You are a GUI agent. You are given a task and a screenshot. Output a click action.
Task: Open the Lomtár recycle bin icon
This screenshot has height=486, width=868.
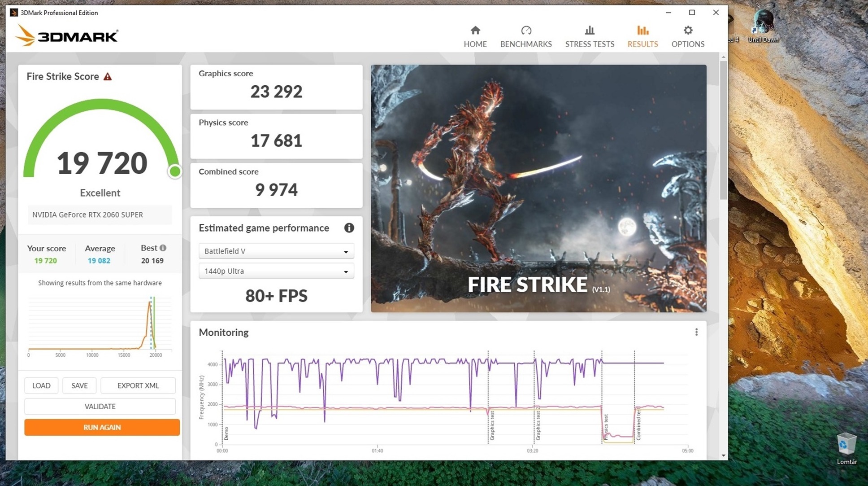(846, 448)
